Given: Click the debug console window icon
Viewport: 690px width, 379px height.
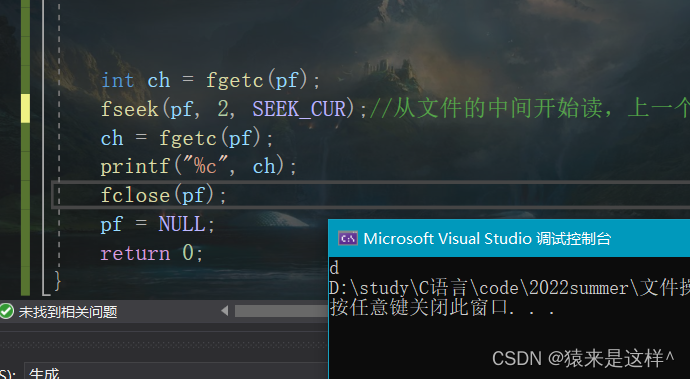Looking at the screenshot, I should 348,239.
